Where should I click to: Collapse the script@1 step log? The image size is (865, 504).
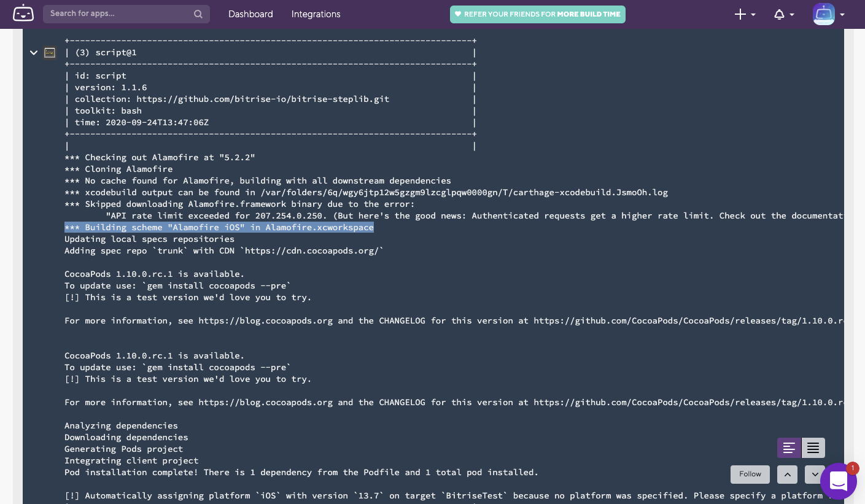(x=34, y=53)
